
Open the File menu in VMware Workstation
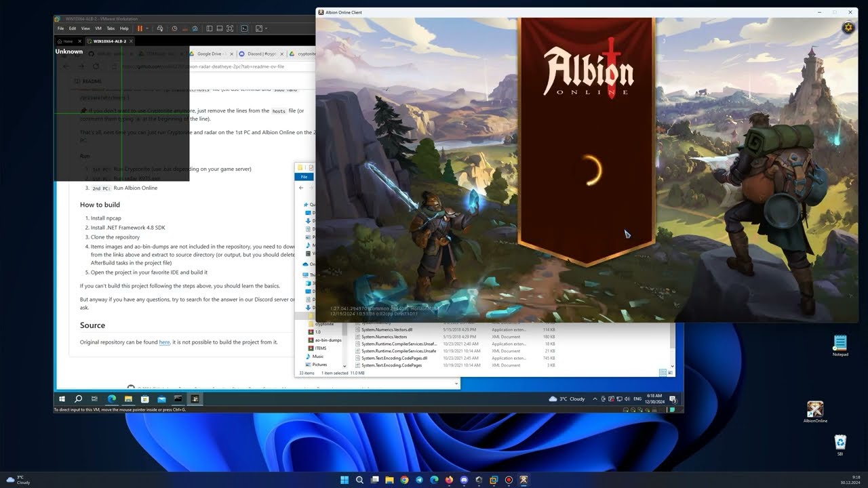(60, 28)
